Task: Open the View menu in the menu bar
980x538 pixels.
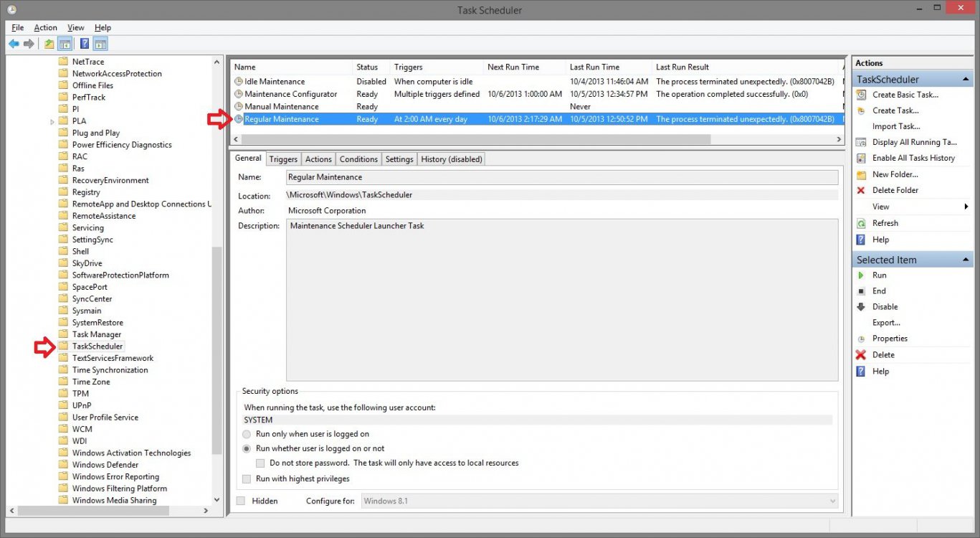Action: [76, 27]
